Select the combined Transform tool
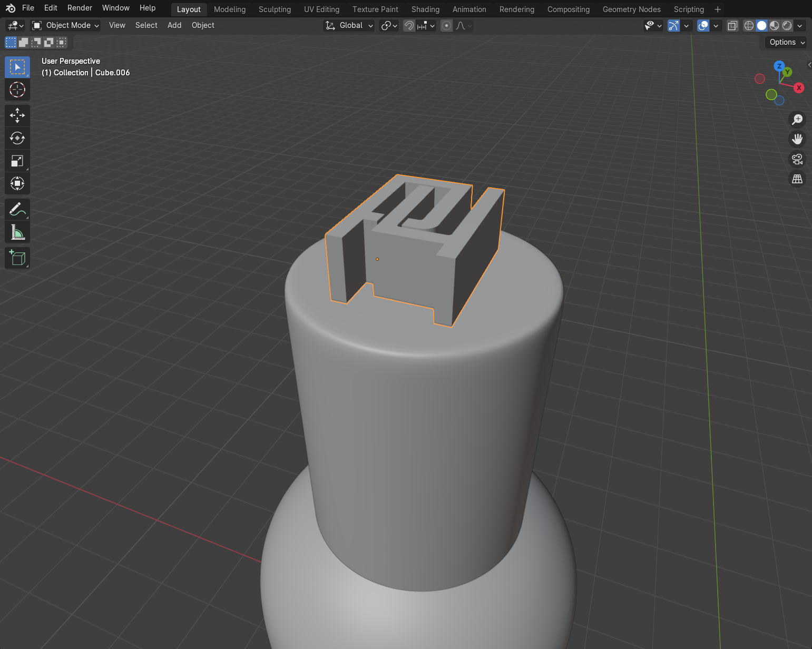 click(17, 183)
